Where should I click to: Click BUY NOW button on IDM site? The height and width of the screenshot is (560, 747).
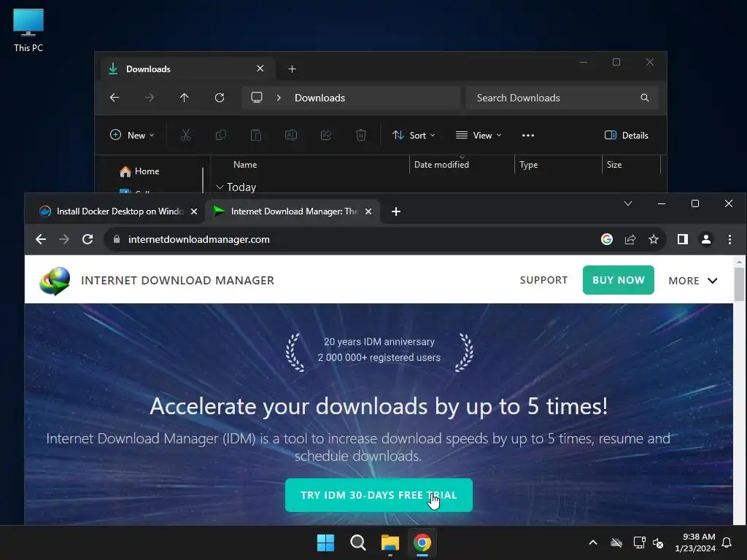click(x=619, y=280)
